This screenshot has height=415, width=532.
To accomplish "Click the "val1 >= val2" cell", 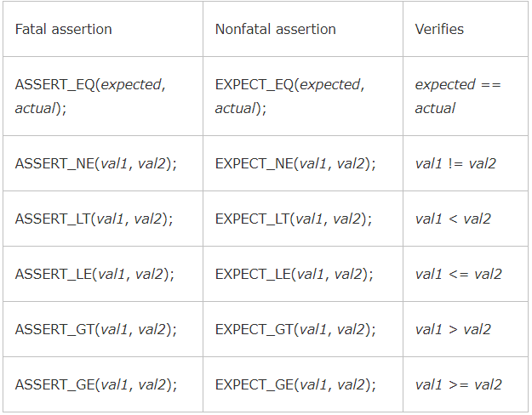I will point(458,384).
